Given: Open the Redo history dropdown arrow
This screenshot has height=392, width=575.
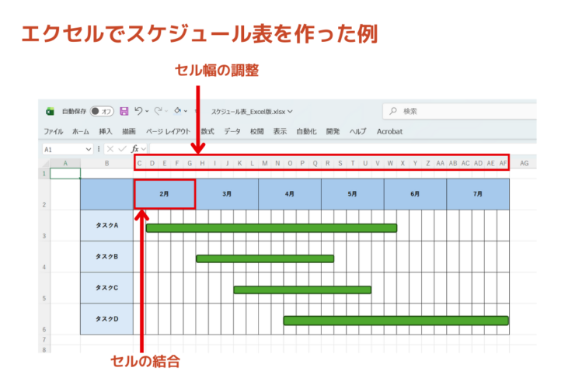Looking at the screenshot, I should [x=166, y=111].
